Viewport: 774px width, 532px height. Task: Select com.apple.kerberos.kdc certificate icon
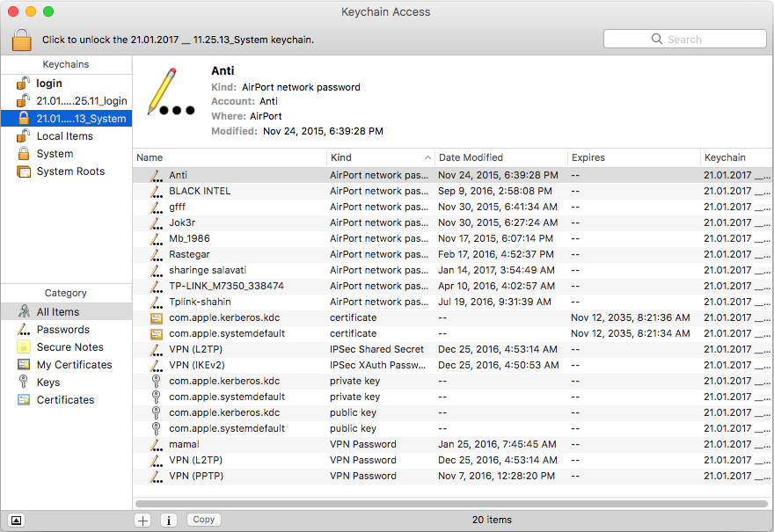coord(156,317)
